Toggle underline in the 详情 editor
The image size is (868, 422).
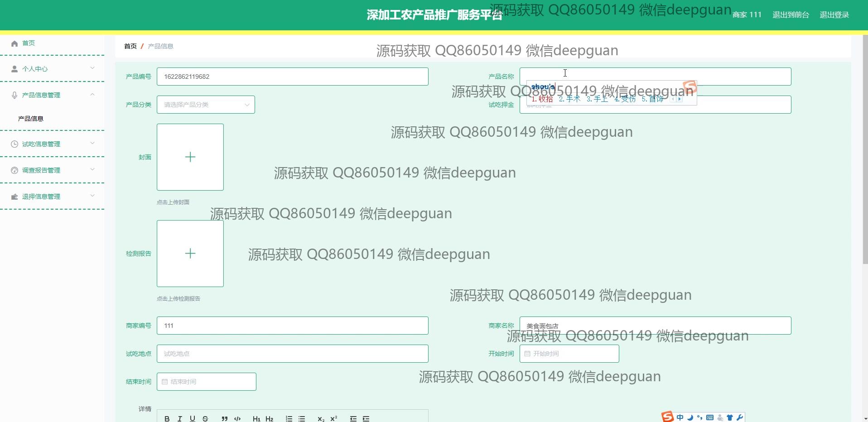(x=193, y=419)
